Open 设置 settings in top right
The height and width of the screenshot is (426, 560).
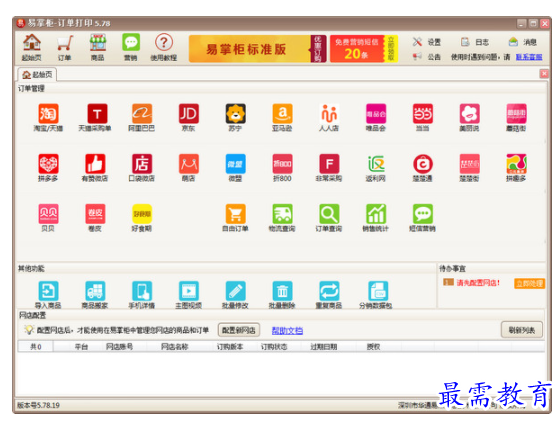pyautogui.click(x=427, y=42)
